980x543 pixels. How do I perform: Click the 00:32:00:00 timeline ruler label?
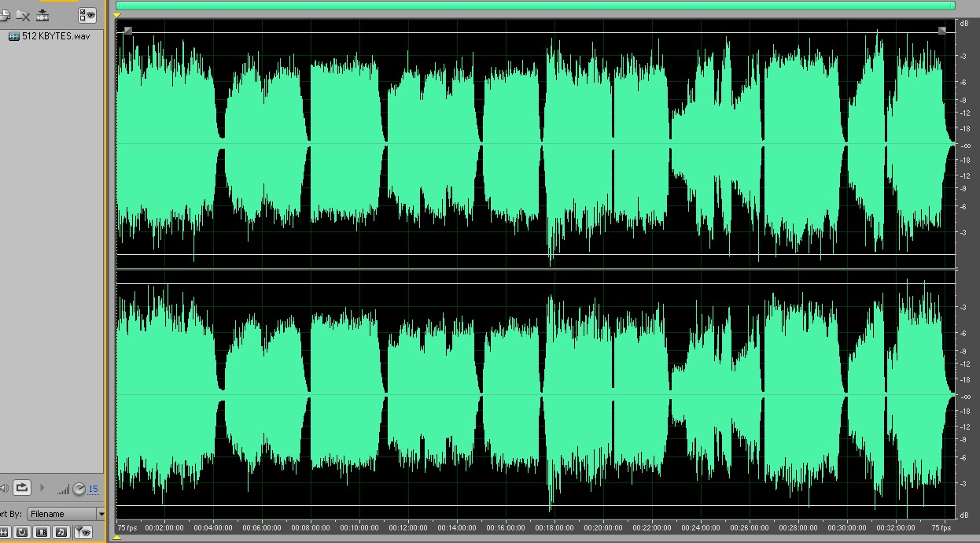click(896, 528)
